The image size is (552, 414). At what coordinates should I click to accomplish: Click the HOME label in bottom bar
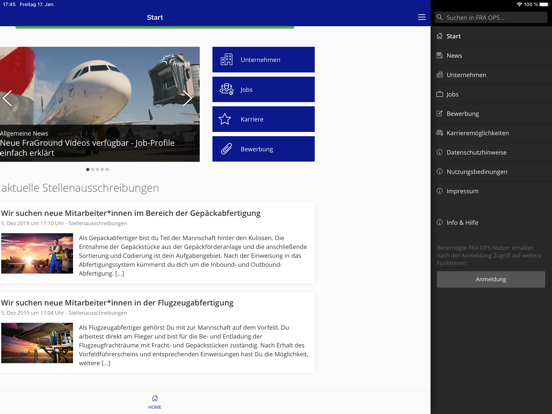[x=155, y=407]
